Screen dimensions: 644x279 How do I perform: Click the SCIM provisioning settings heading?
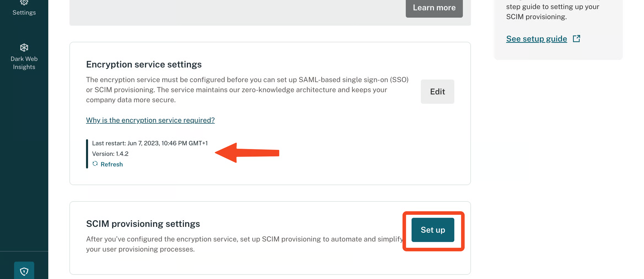click(143, 224)
